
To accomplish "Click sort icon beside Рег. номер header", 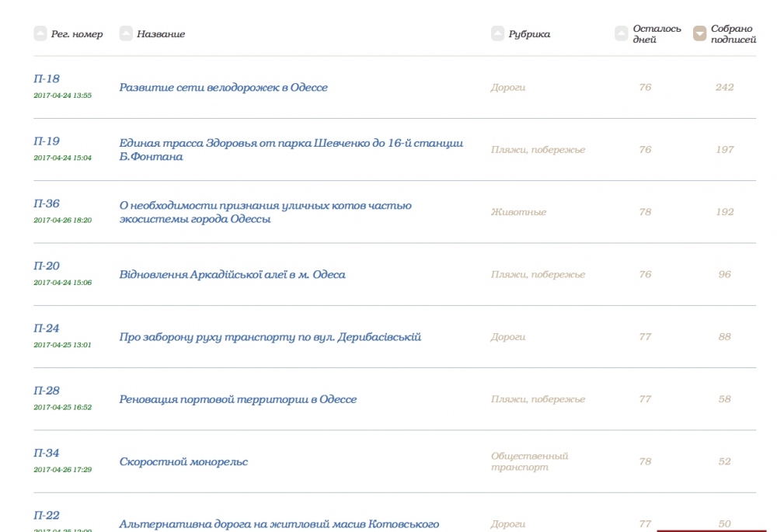I will [x=40, y=33].
